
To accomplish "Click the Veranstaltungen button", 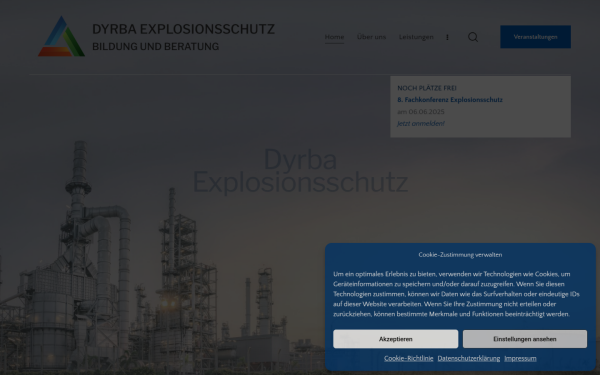I will [535, 37].
